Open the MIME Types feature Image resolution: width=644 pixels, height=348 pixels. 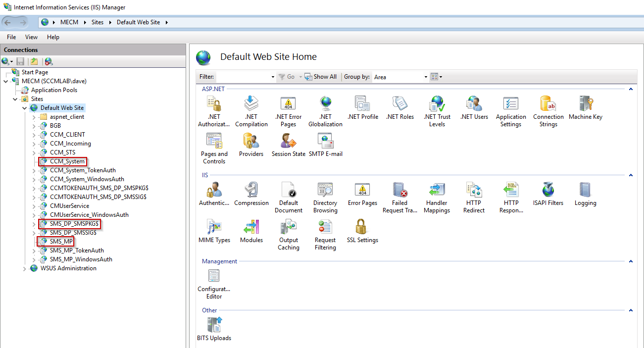[x=214, y=231]
